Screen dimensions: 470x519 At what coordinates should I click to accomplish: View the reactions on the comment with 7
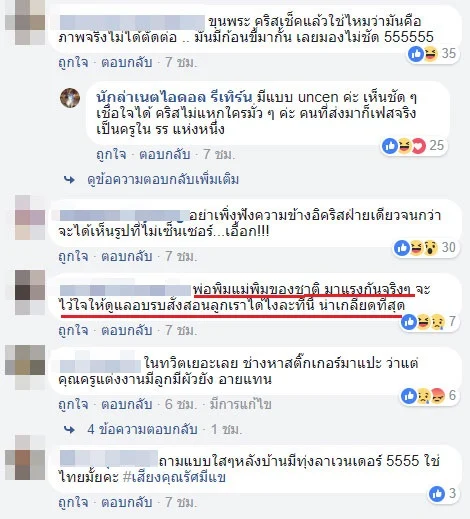(x=429, y=322)
